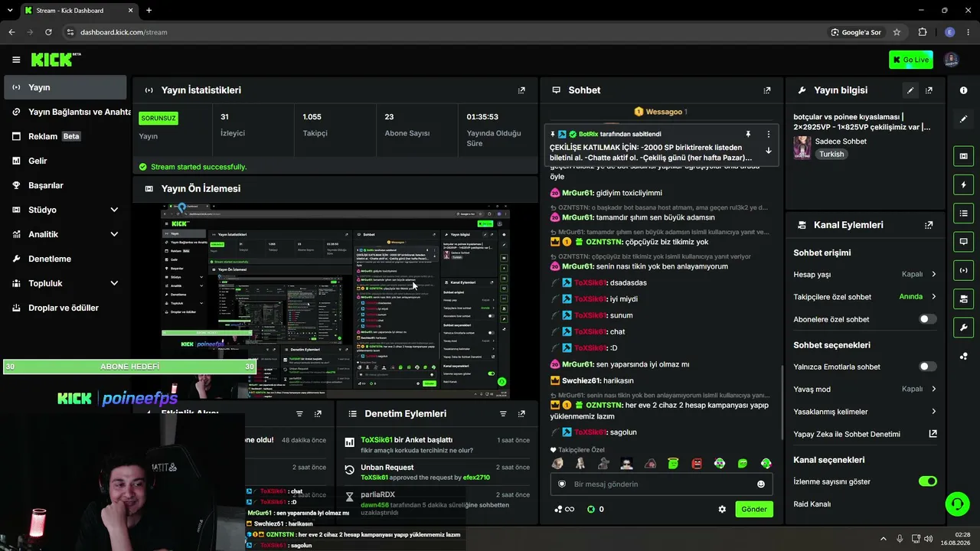Screen dimensions: 980x551
Task: Open Yayın Bağlantısı ve Anahtarı in the sidebar
Action: click(65, 112)
